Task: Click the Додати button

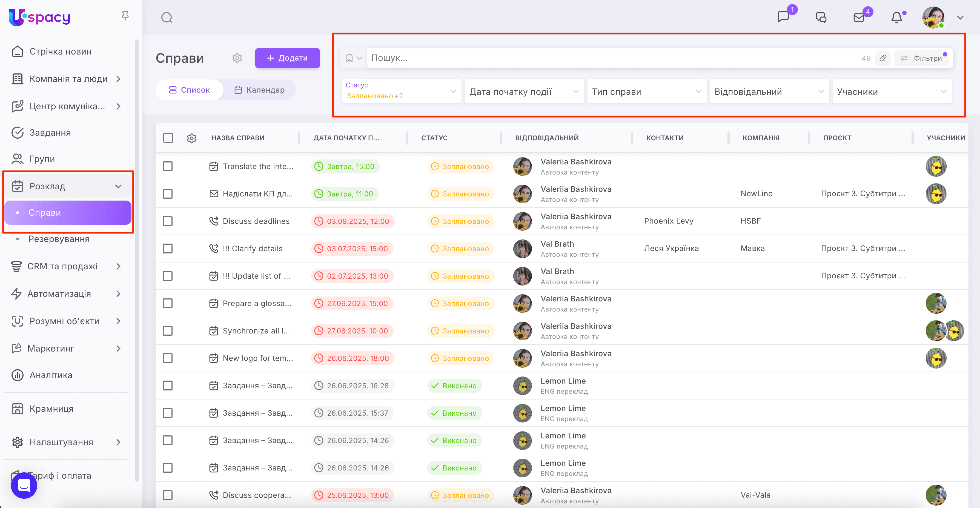Action: coord(287,58)
